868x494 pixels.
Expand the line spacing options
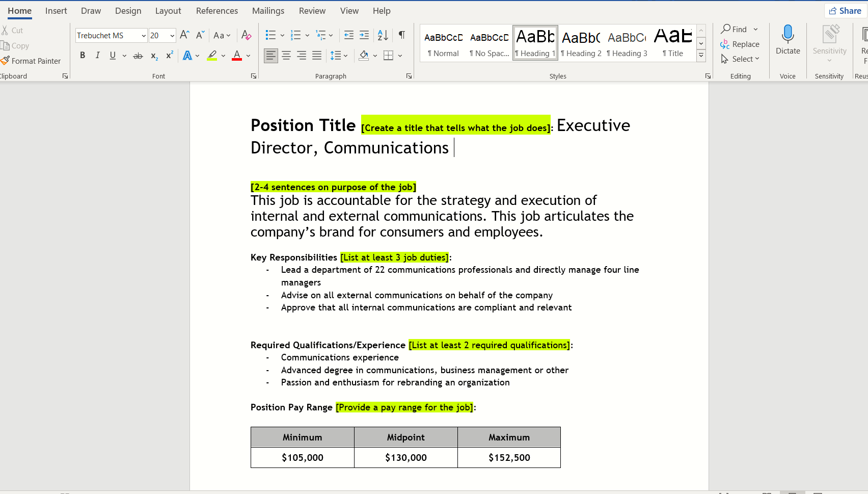coord(345,56)
